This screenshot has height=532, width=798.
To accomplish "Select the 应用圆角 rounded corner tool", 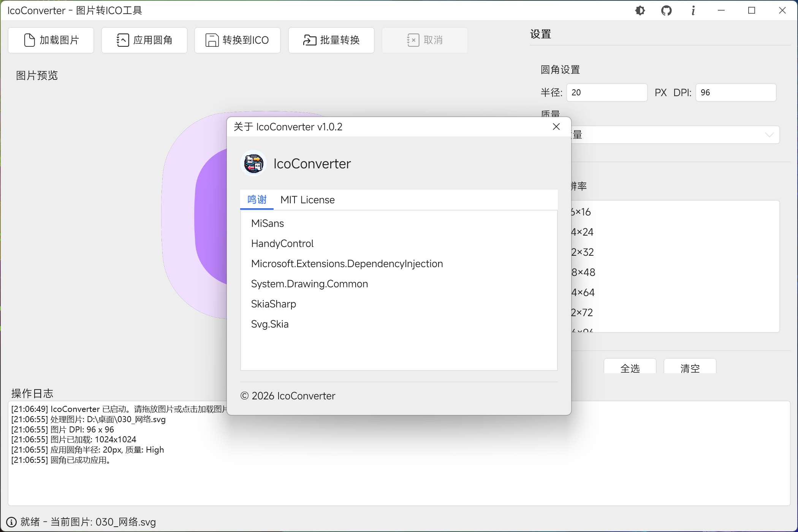I will [x=144, y=40].
